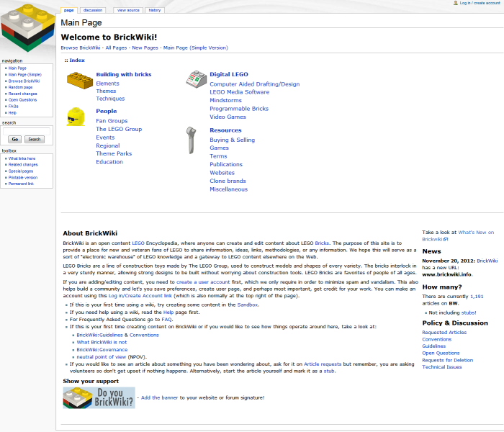
Task: Open Main Page in navigation sidebar
Action: [17, 68]
